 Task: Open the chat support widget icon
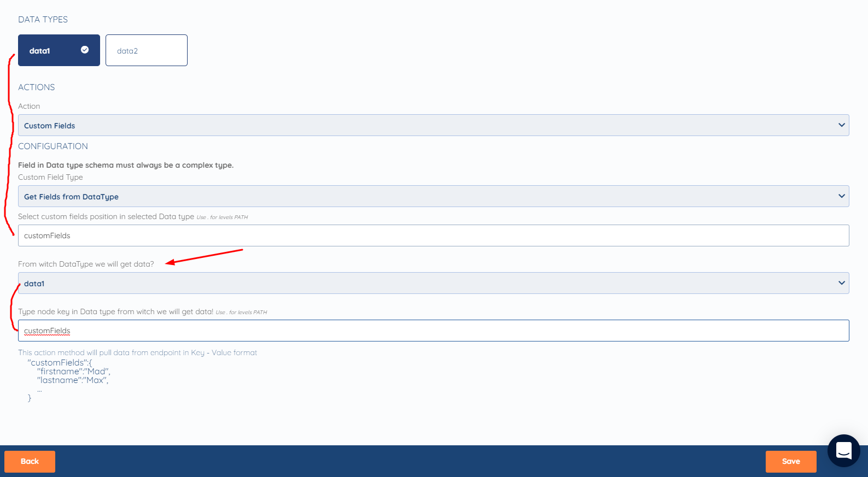point(844,451)
